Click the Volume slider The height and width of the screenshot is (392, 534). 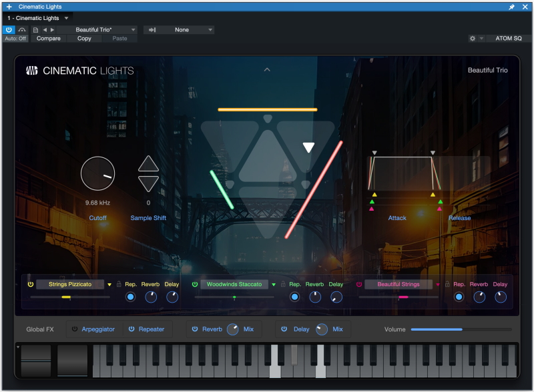tap(461, 329)
